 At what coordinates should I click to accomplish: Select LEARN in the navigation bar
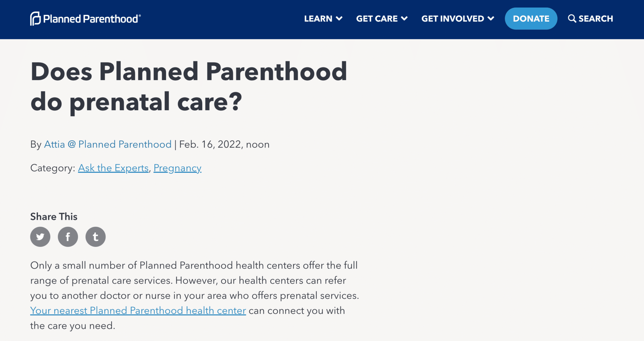coord(319,19)
